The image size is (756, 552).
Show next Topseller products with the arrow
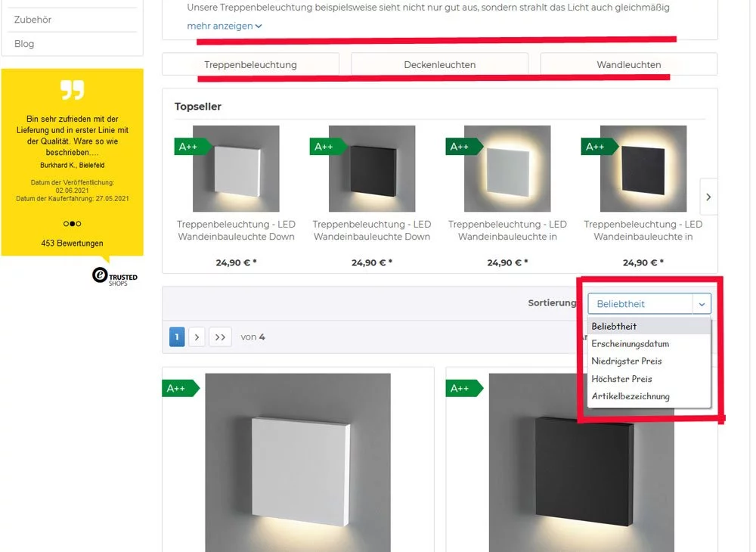click(x=708, y=197)
